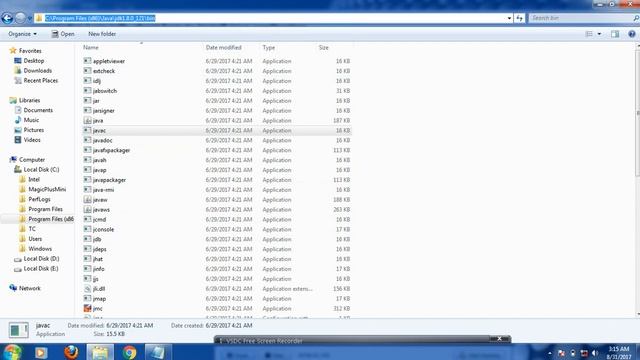Screen dimensions: 640x360
Task: Select the javac file name
Action: click(99, 131)
